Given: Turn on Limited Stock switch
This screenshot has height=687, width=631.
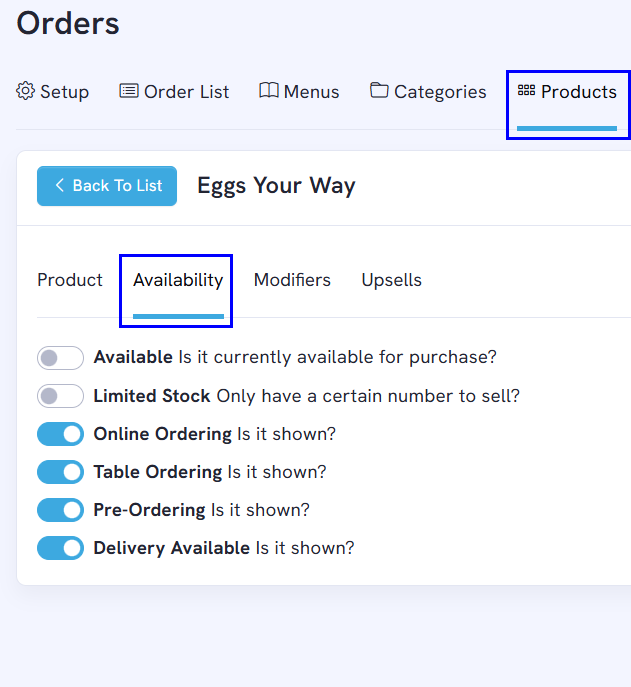Looking at the screenshot, I should (60, 396).
